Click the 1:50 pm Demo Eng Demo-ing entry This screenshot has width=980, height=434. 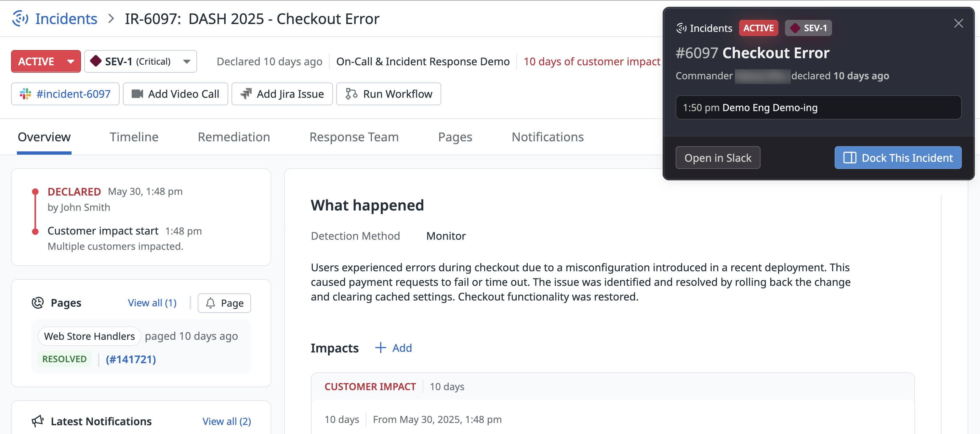click(818, 108)
